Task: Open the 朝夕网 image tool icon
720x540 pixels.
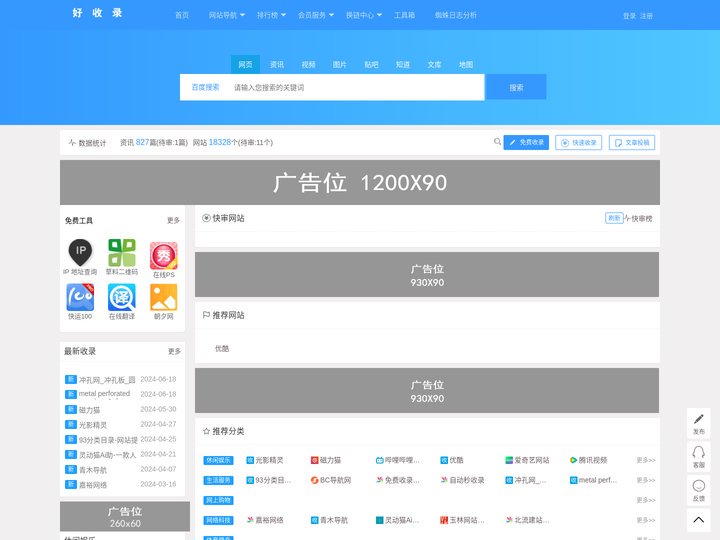Action: pos(163,297)
